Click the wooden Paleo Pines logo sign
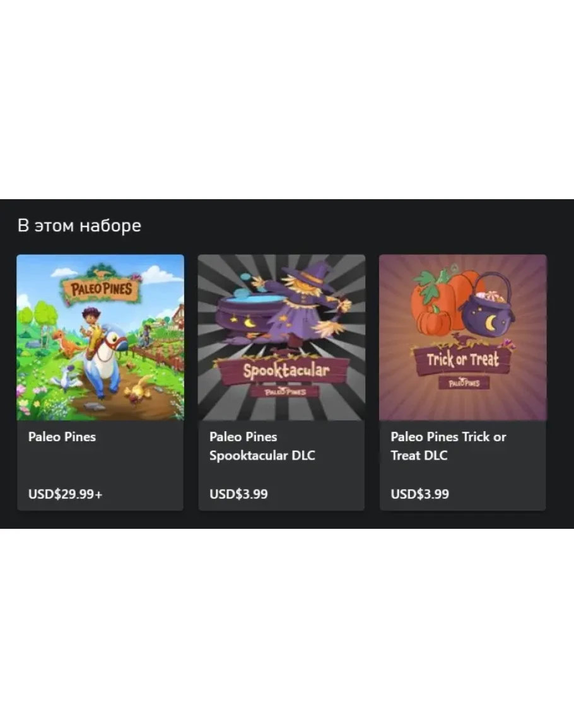The width and height of the screenshot is (574, 728). click(x=102, y=287)
